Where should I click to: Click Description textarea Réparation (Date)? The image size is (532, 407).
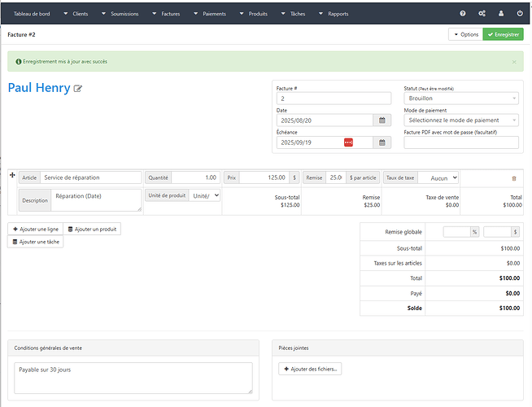[96, 200]
